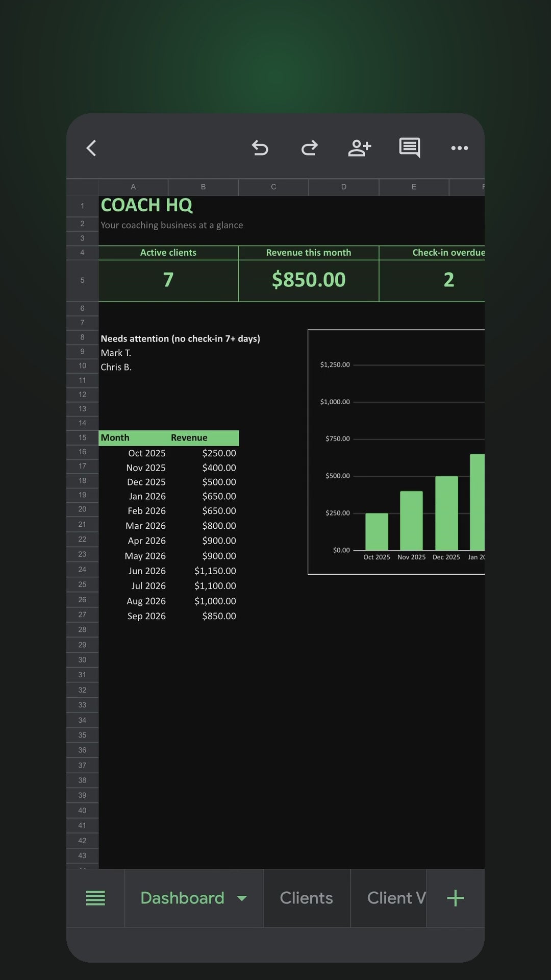Viewport: 551px width, 980px height.
Task: Tap the Dec 2025 chart bar
Action: pos(446,513)
